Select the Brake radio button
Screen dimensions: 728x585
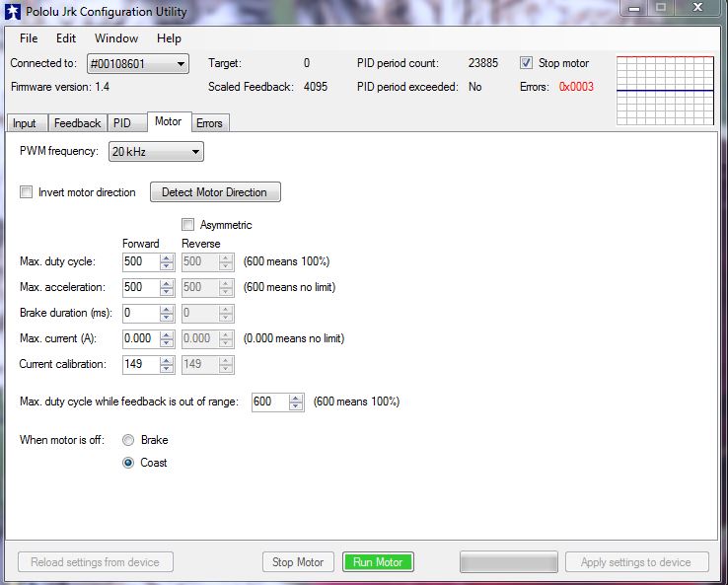[128, 440]
